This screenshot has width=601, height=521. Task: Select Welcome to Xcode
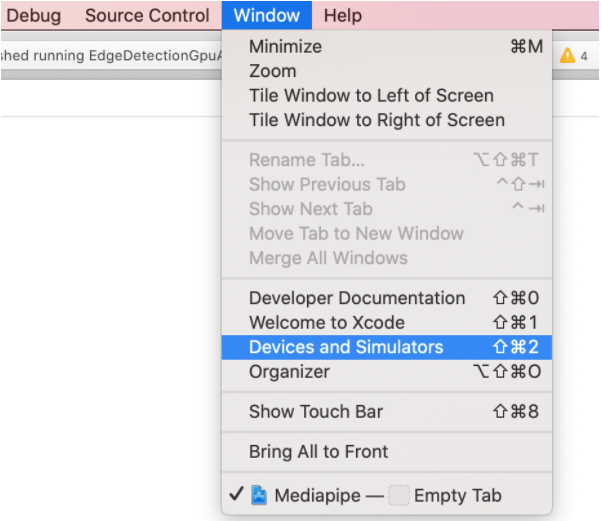327,322
